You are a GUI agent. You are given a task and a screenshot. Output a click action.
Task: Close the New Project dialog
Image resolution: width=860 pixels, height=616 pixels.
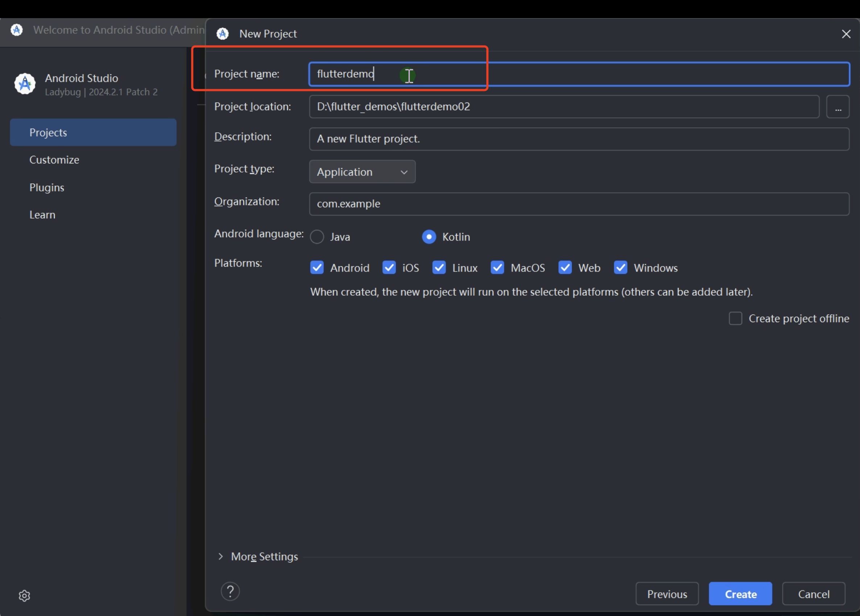(846, 34)
